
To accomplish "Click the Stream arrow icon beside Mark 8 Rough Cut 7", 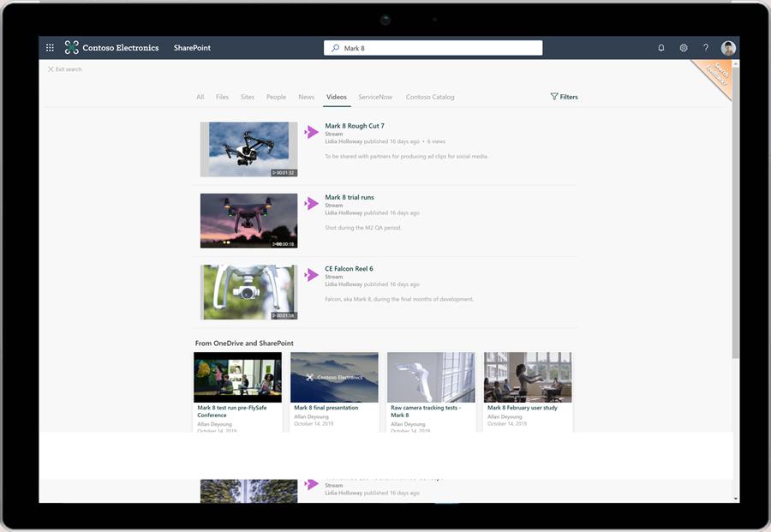I will point(311,130).
